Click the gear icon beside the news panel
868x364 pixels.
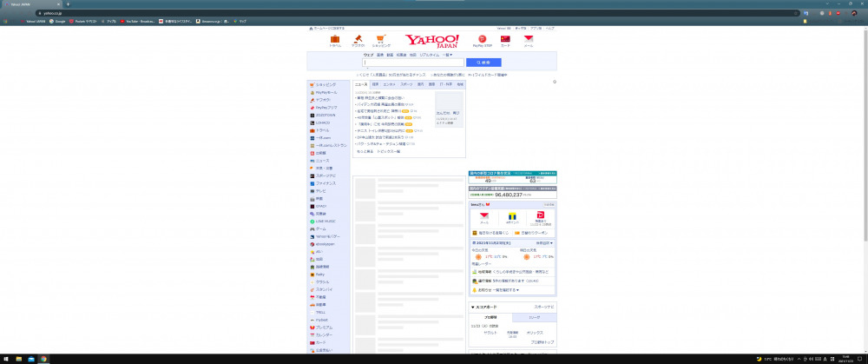[x=555, y=82]
